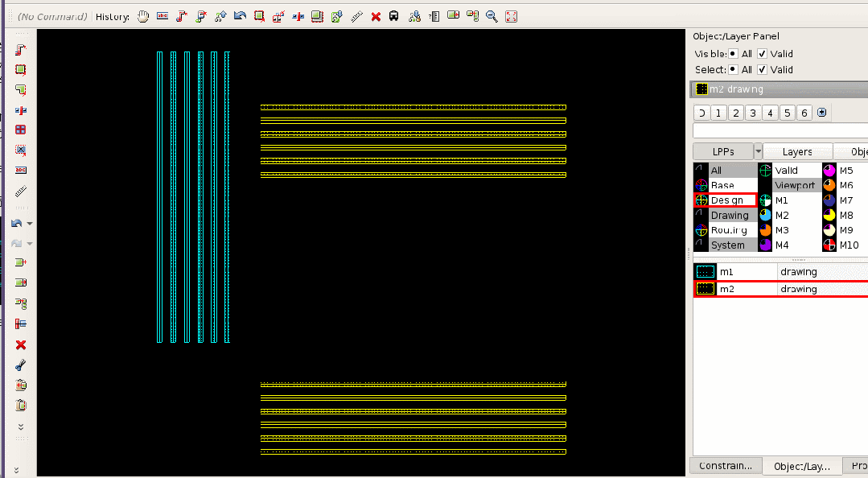Select the Viewport filter entry
This screenshot has height=478, width=868.
click(790, 185)
